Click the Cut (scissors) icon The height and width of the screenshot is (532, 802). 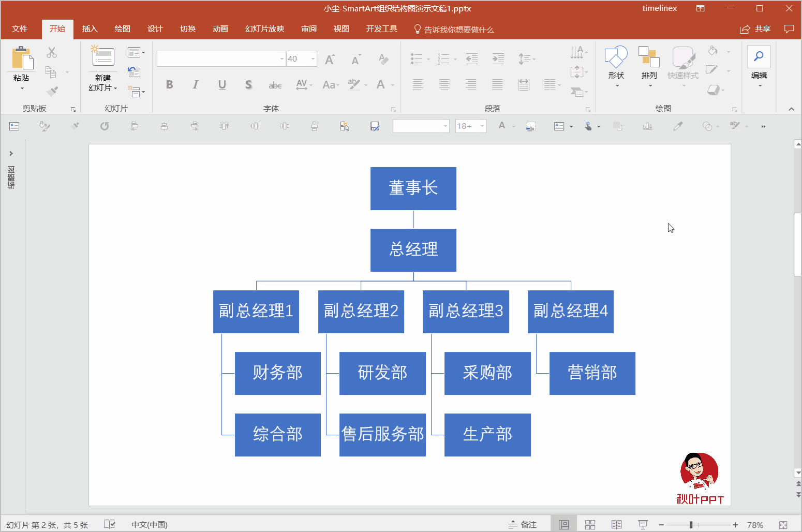coord(51,52)
